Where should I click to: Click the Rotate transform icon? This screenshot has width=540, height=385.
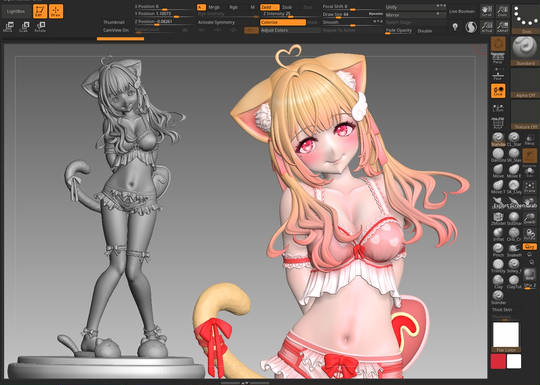pyautogui.click(x=40, y=27)
